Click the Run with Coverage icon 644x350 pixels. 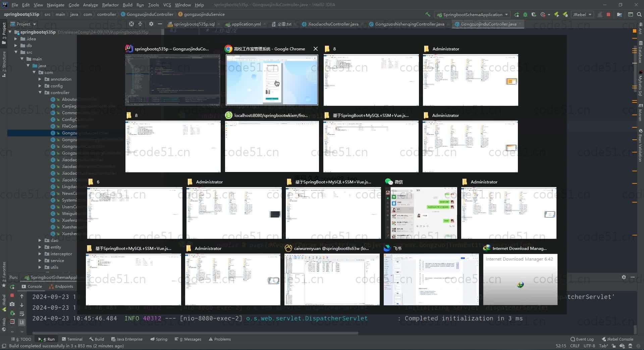[534, 14]
